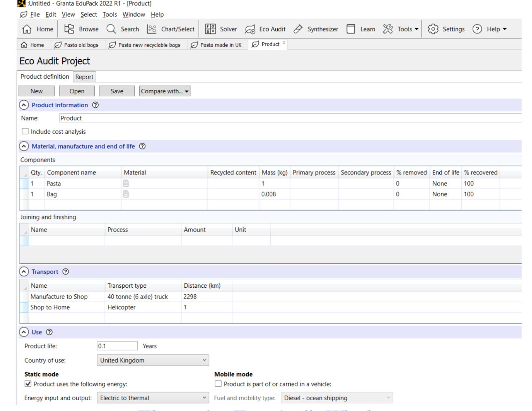The height and width of the screenshot is (411, 532).
Task: Open the Compare with menu
Action: pyautogui.click(x=164, y=91)
